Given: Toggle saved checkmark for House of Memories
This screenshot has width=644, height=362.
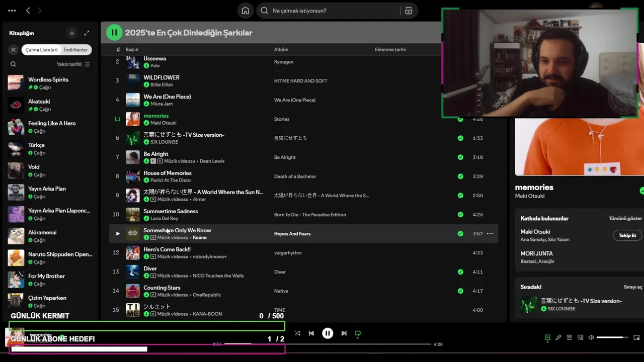Looking at the screenshot, I should click(x=460, y=176).
